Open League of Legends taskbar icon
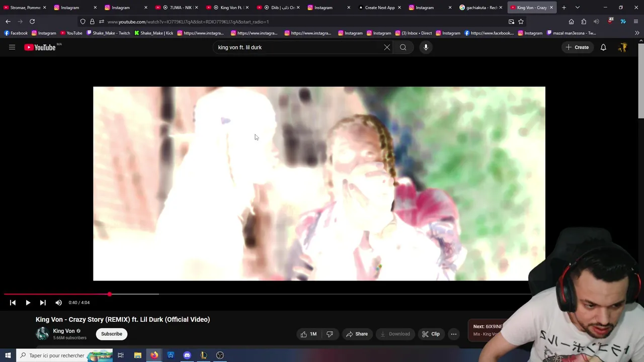Viewport: 644px width, 362px height. click(x=203, y=355)
